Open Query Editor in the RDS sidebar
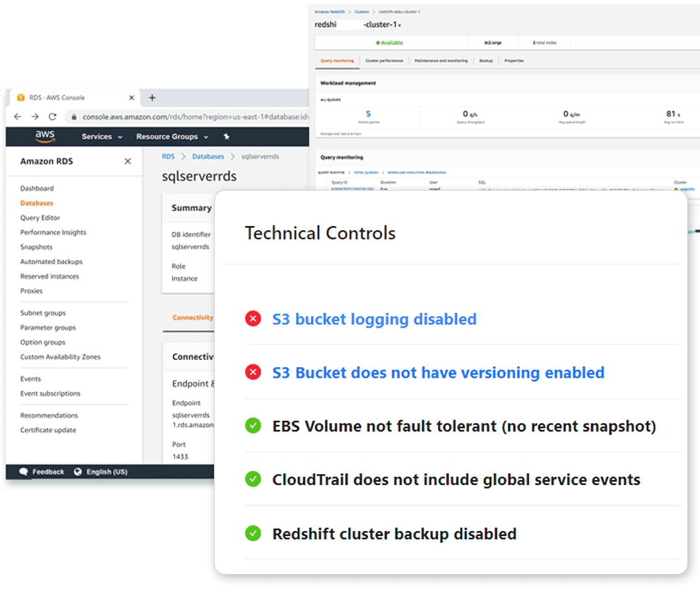The width and height of the screenshot is (700, 591). coord(40,218)
